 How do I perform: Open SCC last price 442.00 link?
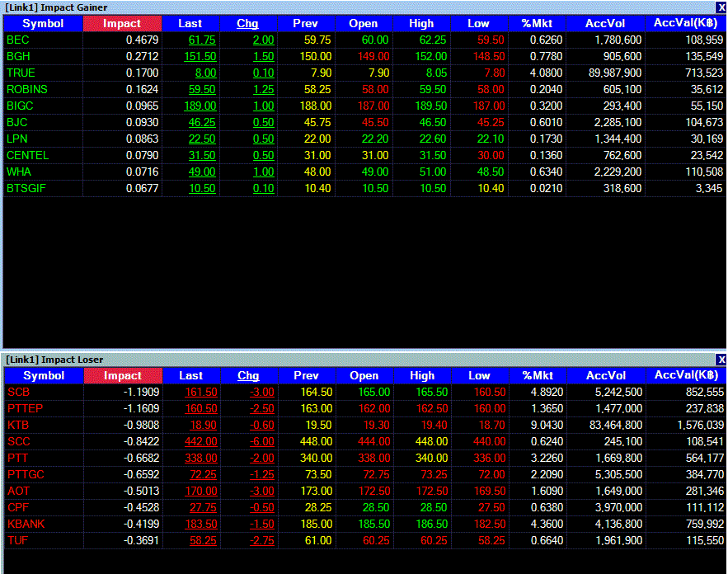pos(201,442)
